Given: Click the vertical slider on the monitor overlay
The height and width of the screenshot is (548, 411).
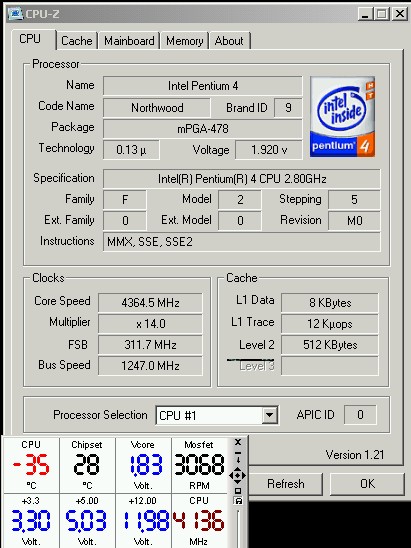Looking at the screenshot, I should [239, 528].
